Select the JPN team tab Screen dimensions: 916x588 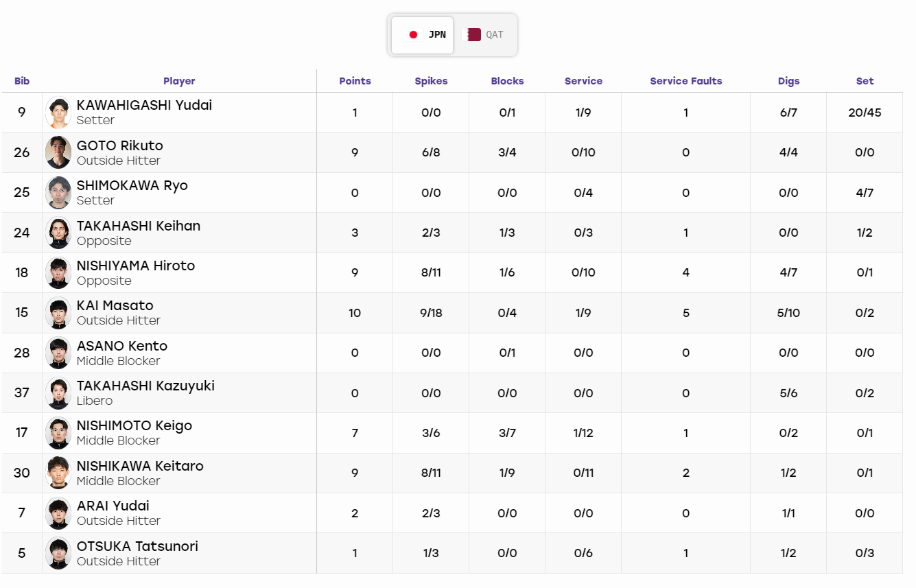[x=423, y=35]
